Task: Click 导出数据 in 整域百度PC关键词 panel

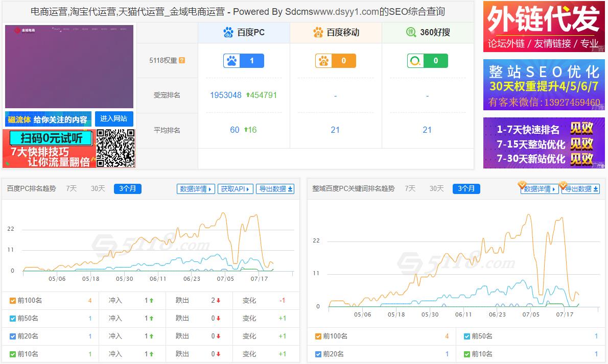Action: point(580,189)
